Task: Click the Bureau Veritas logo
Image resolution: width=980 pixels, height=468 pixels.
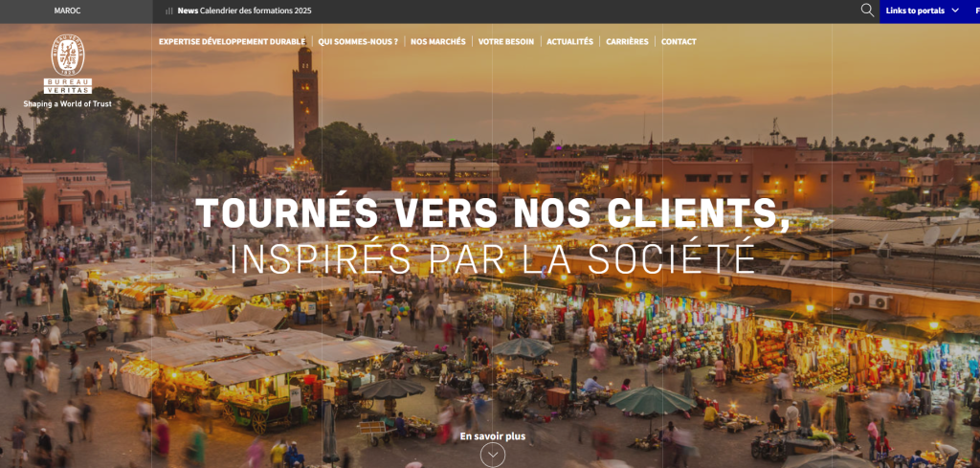Action: pyautogui.click(x=68, y=63)
